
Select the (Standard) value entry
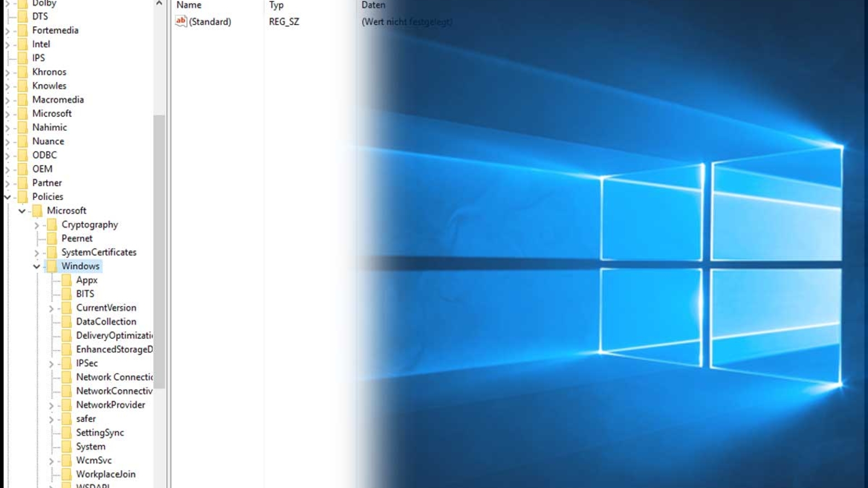210,22
